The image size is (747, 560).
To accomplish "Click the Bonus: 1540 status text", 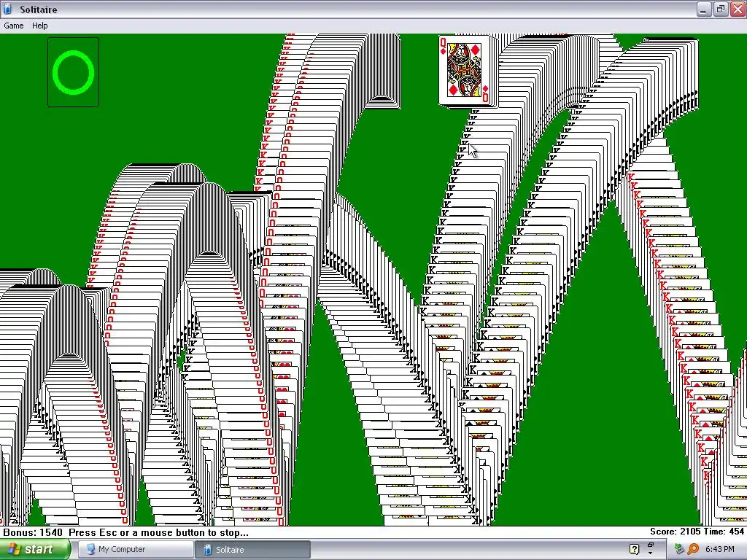I will point(33,532).
